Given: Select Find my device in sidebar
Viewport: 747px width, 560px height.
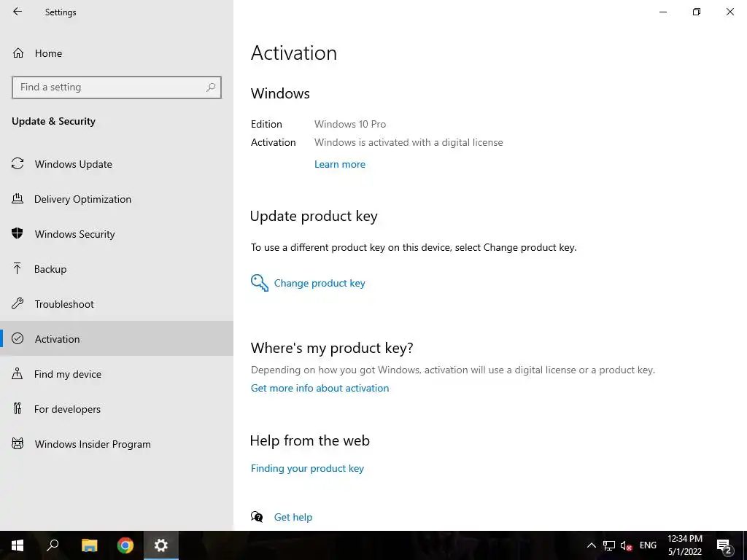Looking at the screenshot, I should (117, 374).
